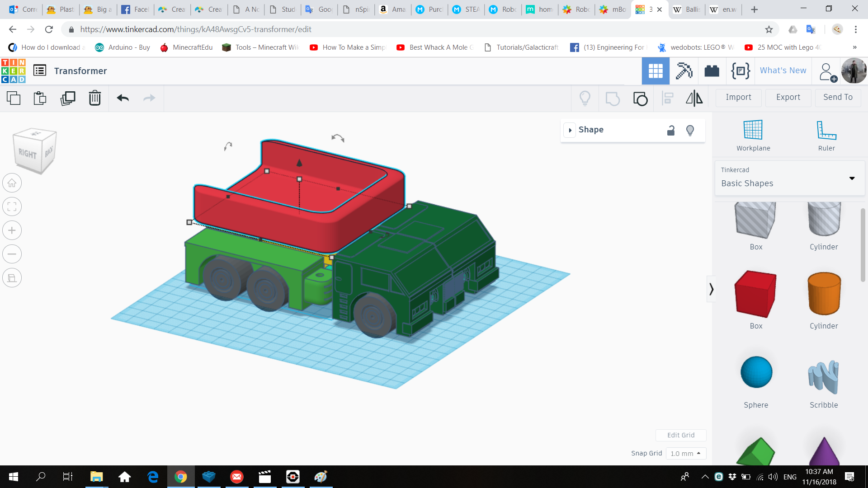Open the Snap Grid 1.0 mm dropdown
This screenshot has height=488, width=868.
685,453
